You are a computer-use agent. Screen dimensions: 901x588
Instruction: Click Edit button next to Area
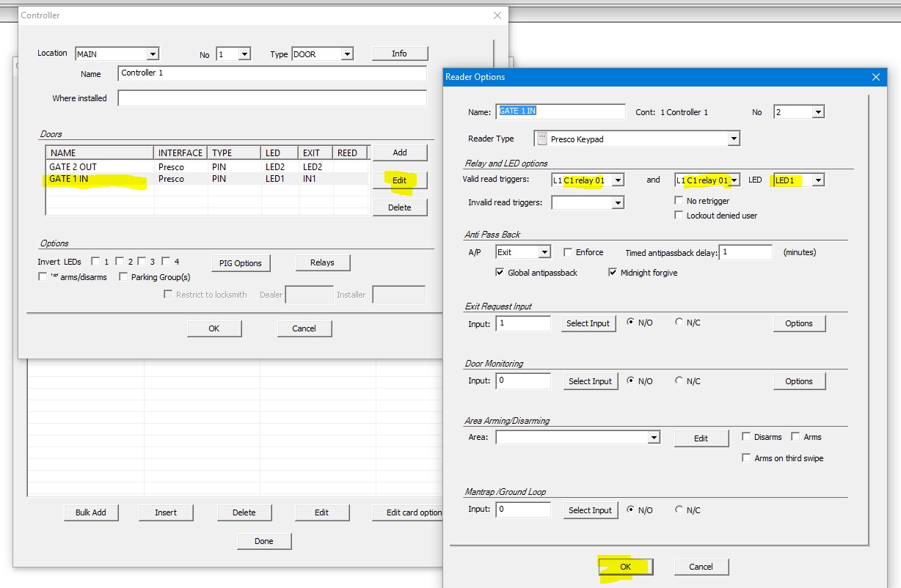click(x=701, y=438)
